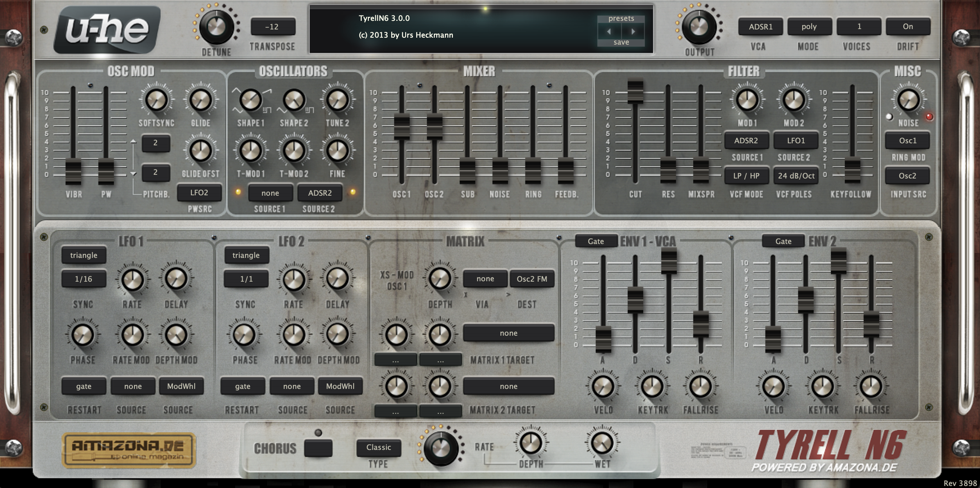Click the LFO 1 Rate knob
This screenshot has height=488, width=980.
(132, 280)
